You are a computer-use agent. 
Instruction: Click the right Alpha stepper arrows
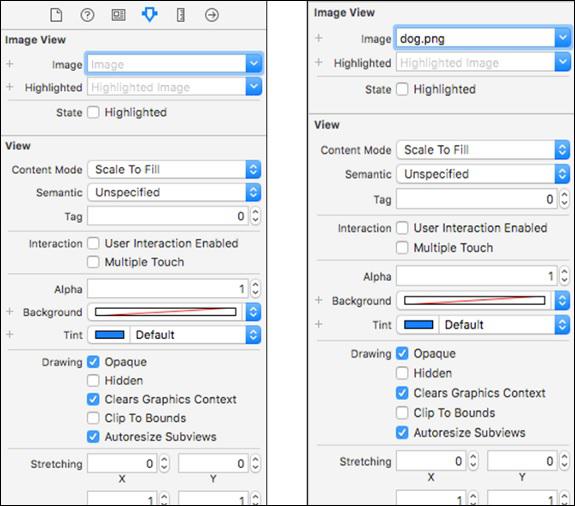(x=564, y=276)
